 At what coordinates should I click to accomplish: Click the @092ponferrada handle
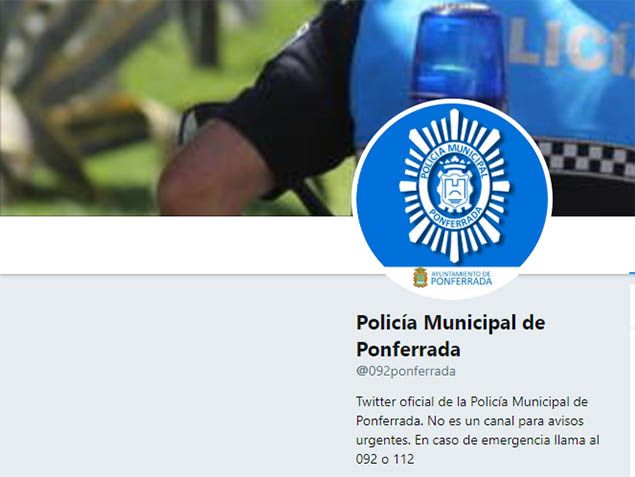(406, 371)
